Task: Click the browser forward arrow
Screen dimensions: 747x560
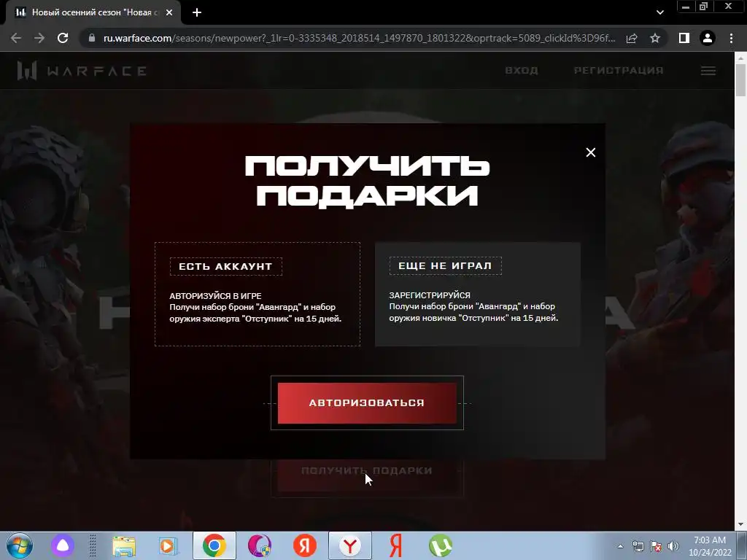Action: click(x=39, y=38)
